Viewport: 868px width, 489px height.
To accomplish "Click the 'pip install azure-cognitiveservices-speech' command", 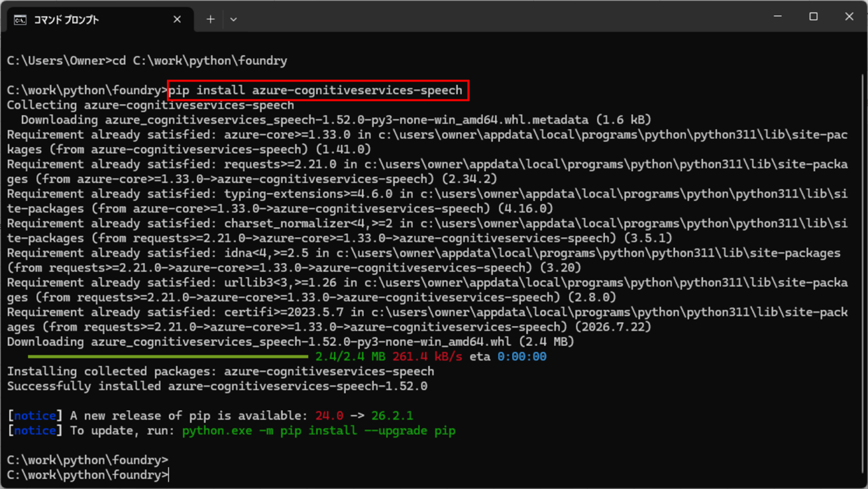I will (316, 90).
